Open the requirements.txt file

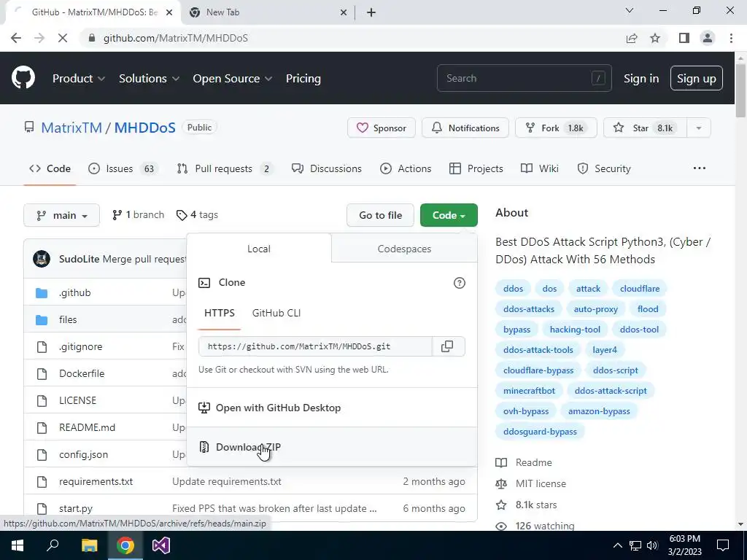[x=96, y=481]
